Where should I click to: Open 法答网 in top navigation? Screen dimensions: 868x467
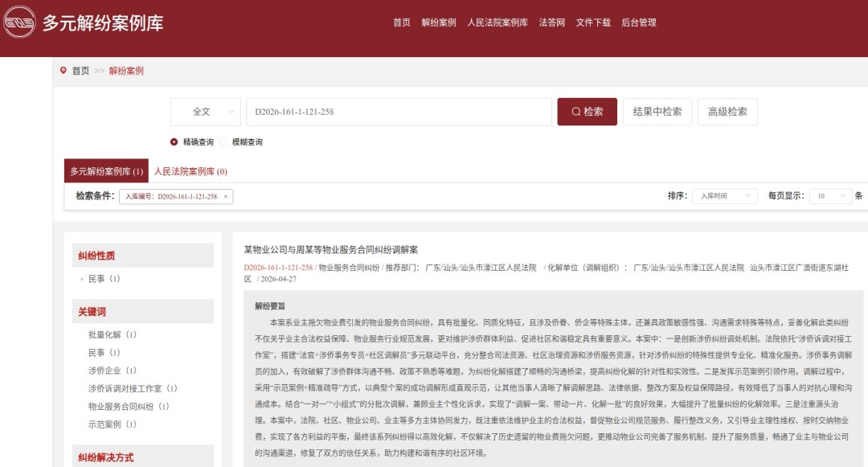coord(552,23)
